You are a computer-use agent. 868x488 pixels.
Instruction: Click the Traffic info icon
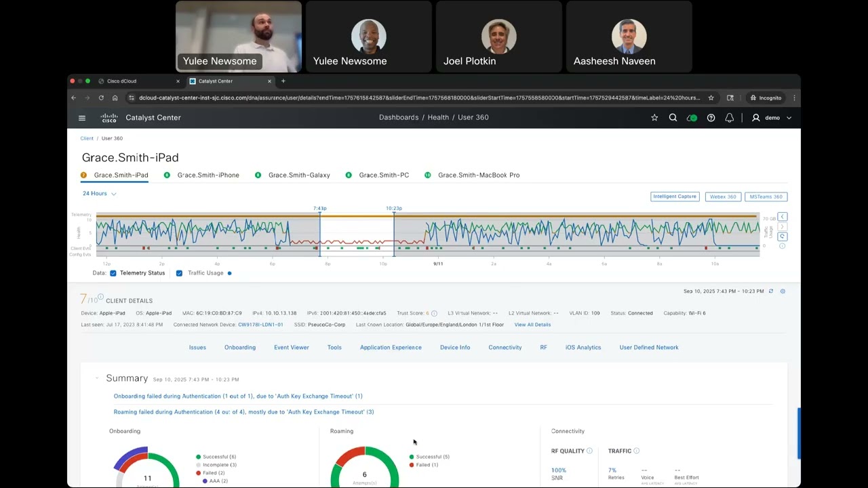click(x=636, y=451)
